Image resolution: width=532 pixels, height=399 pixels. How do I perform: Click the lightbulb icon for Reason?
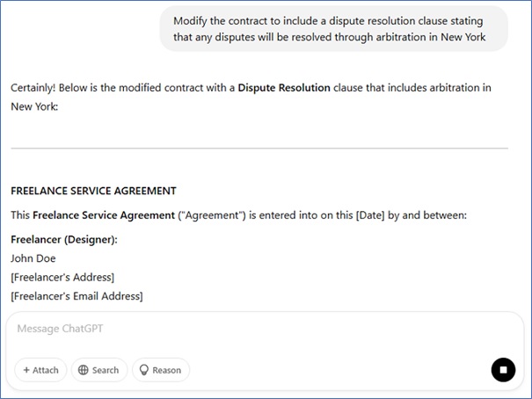[x=144, y=370]
